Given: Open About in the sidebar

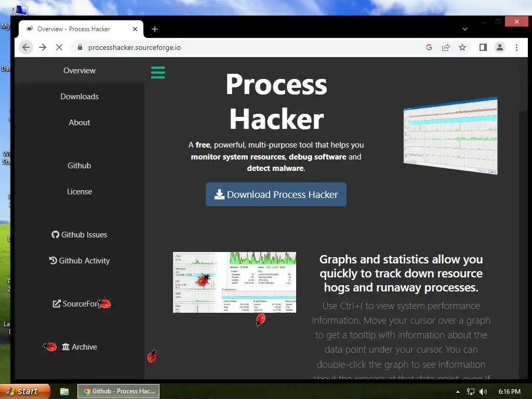Looking at the screenshot, I should pos(79,123).
